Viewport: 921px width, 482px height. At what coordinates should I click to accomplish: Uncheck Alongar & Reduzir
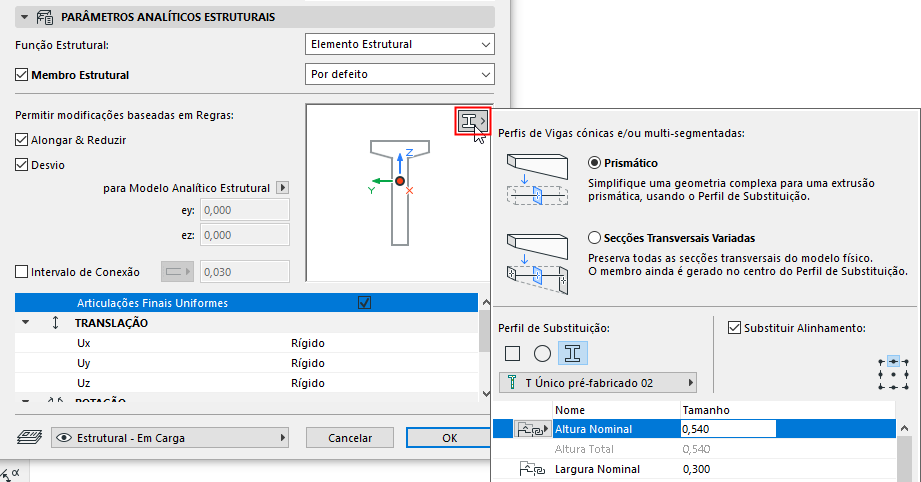[x=22, y=140]
